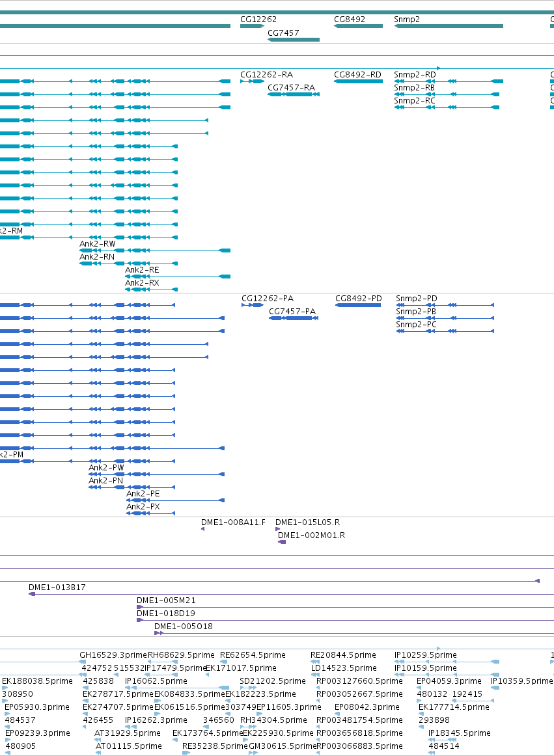
Task: Open the CG8492 gene label
Action: (350, 20)
